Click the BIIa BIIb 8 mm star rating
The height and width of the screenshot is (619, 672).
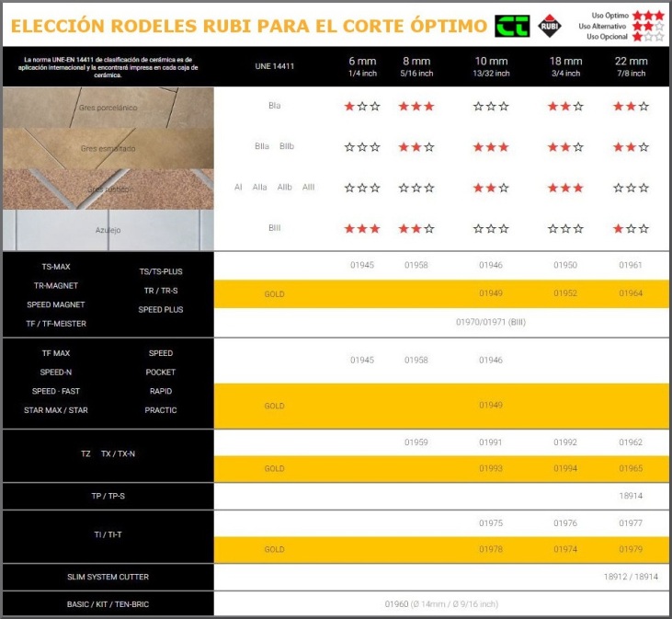(416, 147)
